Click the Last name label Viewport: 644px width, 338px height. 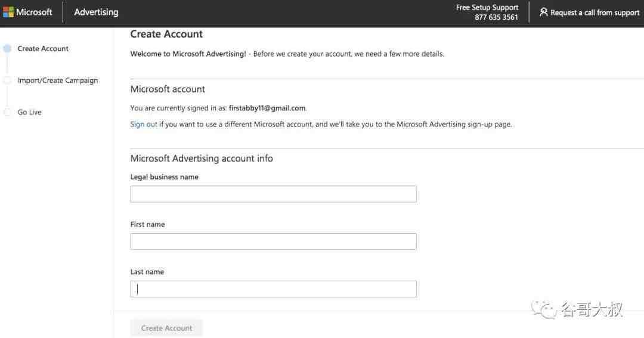[x=147, y=272]
